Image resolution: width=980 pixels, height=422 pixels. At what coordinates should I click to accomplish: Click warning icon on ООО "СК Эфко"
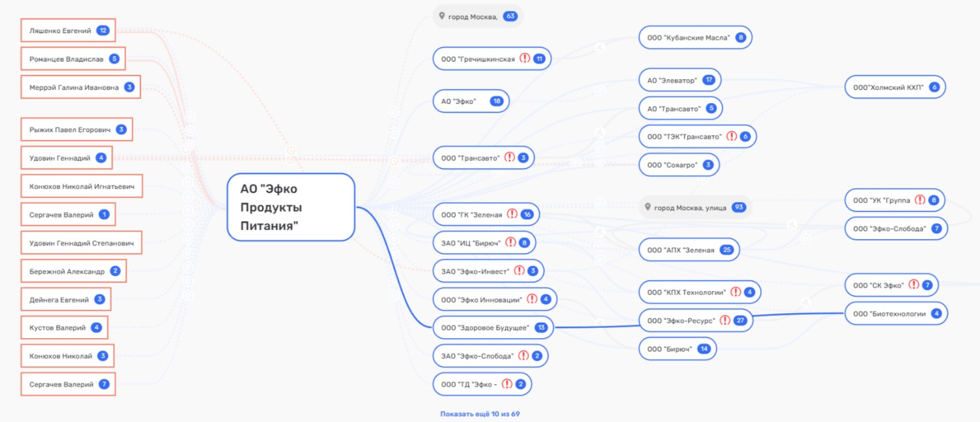coord(914,285)
